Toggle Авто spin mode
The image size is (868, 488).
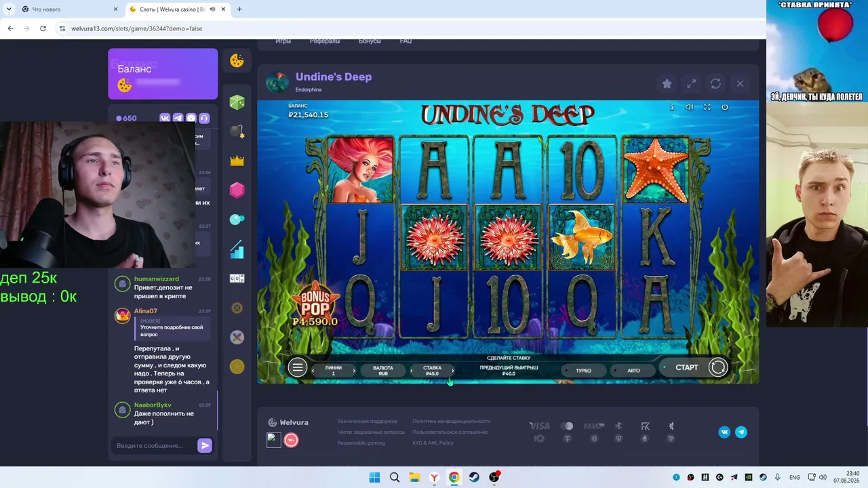click(x=633, y=370)
